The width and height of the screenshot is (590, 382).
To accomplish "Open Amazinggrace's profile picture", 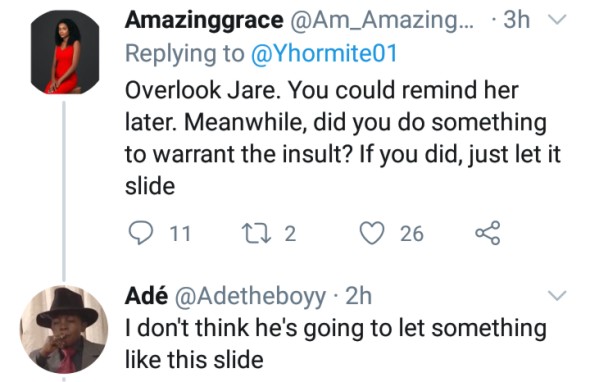I will [x=65, y=52].
